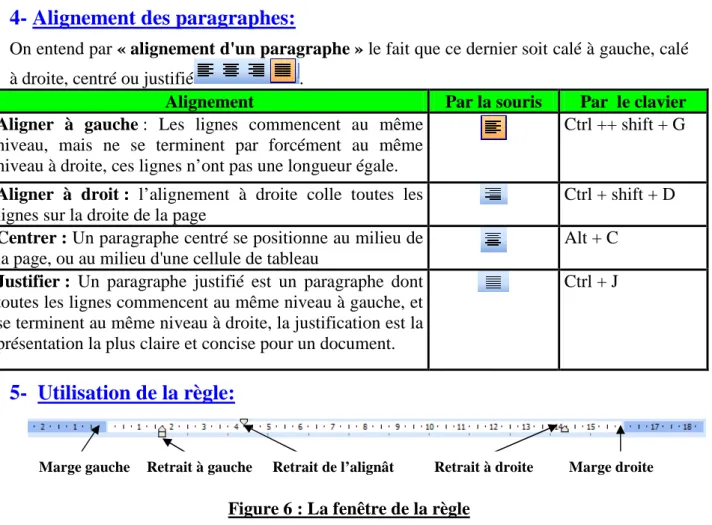Click the number 10 on the ruler
The image size is (712, 525).
coord(429,427)
